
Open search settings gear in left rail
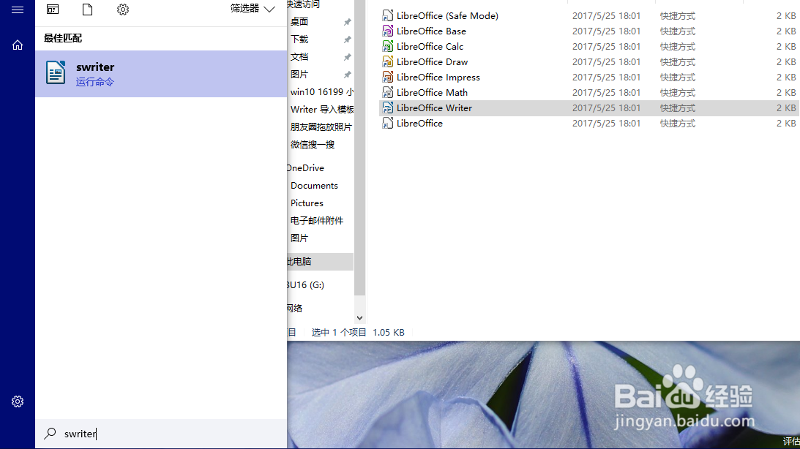(17, 402)
